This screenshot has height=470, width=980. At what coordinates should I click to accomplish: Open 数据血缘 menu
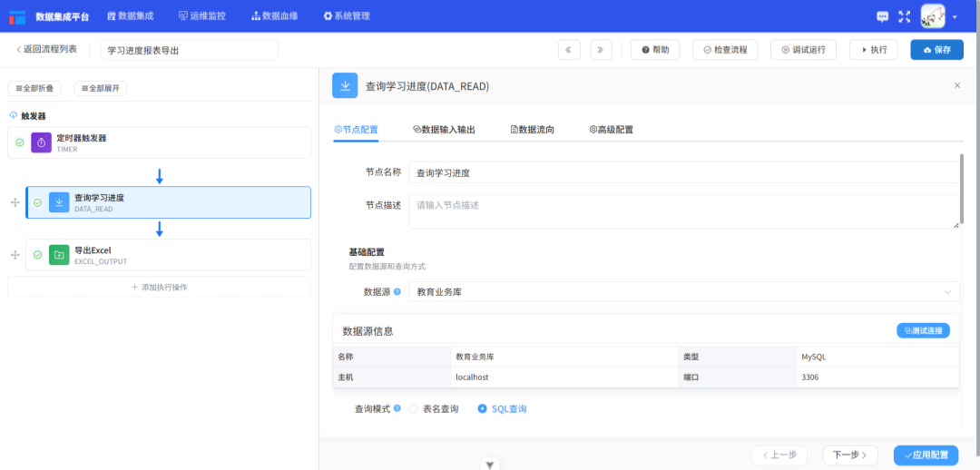click(274, 16)
